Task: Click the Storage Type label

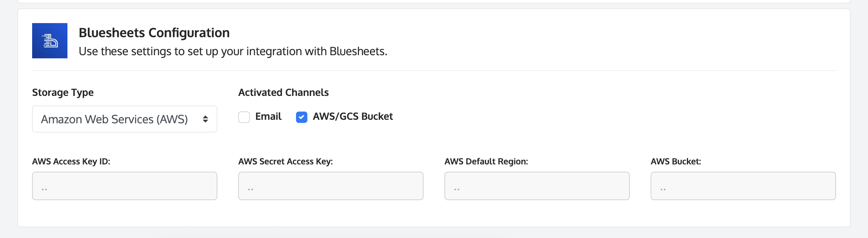Action: coord(63,92)
